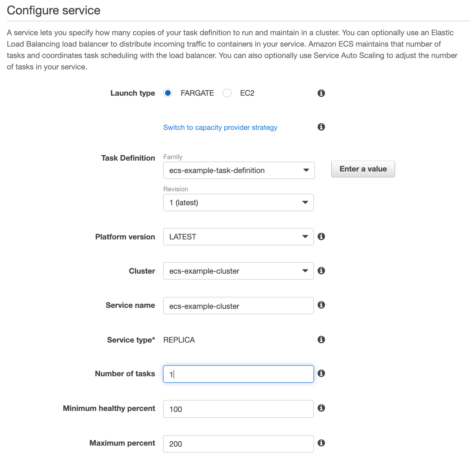This screenshot has height=461, width=476.
Task: Click info icon next to Launch type
Action: pyautogui.click(x=321, y=93)
